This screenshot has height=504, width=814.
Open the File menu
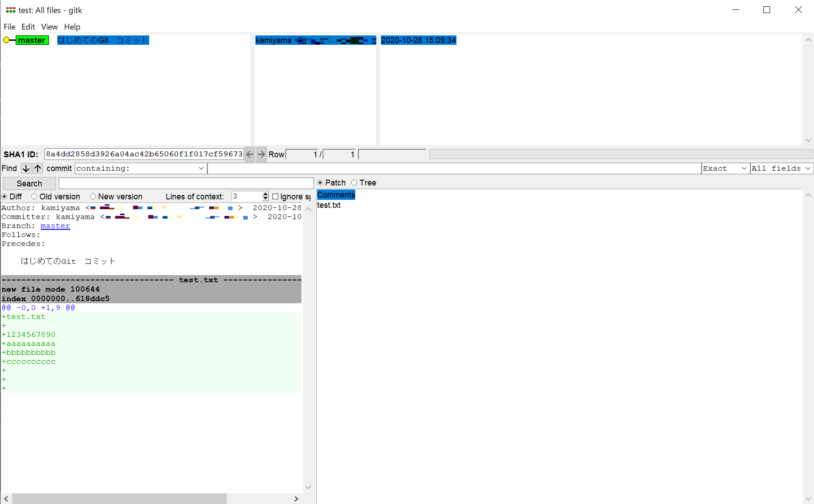pyautogui.click(x=9, y=26)
